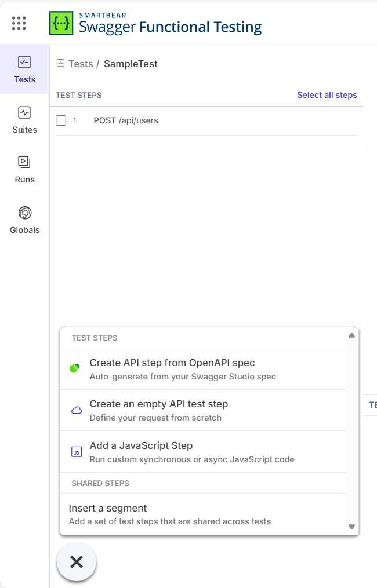Click the Tests breadcrumb icon
377x588 pixels.
click(x=60, y=63)
